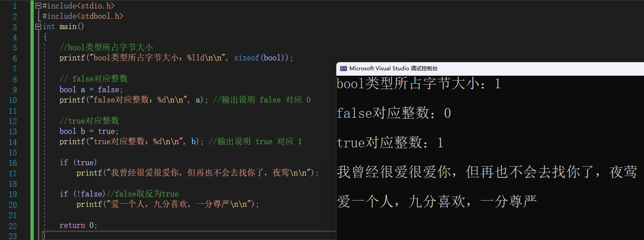Click the 'return 0;' statement
The image size is (644, 240).
click(78, 226)
